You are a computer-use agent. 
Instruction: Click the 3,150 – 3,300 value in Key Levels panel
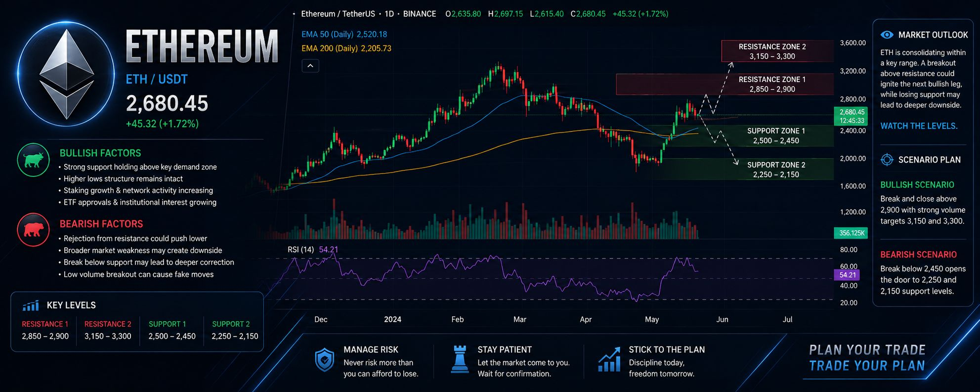click(x=108, y=336)
